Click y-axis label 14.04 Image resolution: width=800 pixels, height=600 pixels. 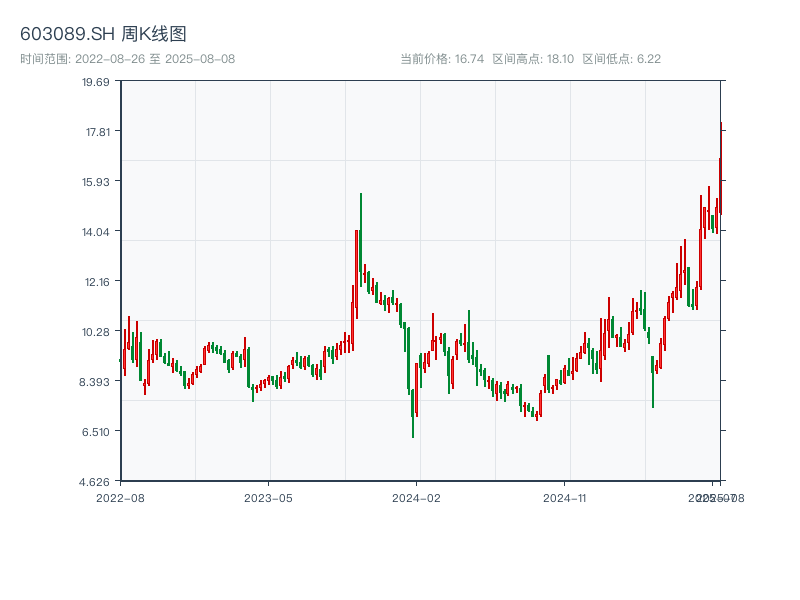96,232
